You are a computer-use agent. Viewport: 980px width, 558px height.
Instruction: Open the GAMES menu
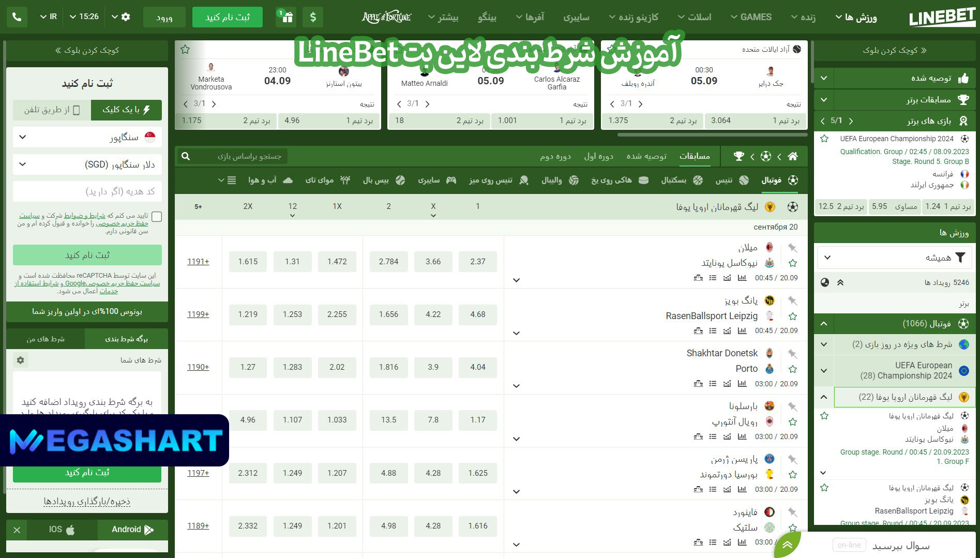point(751,17)
